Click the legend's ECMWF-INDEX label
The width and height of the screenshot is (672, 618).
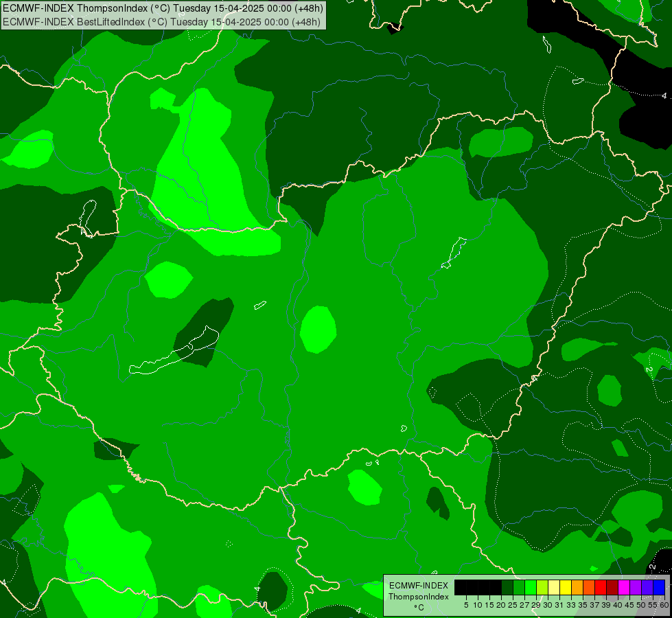click(419, 586)
